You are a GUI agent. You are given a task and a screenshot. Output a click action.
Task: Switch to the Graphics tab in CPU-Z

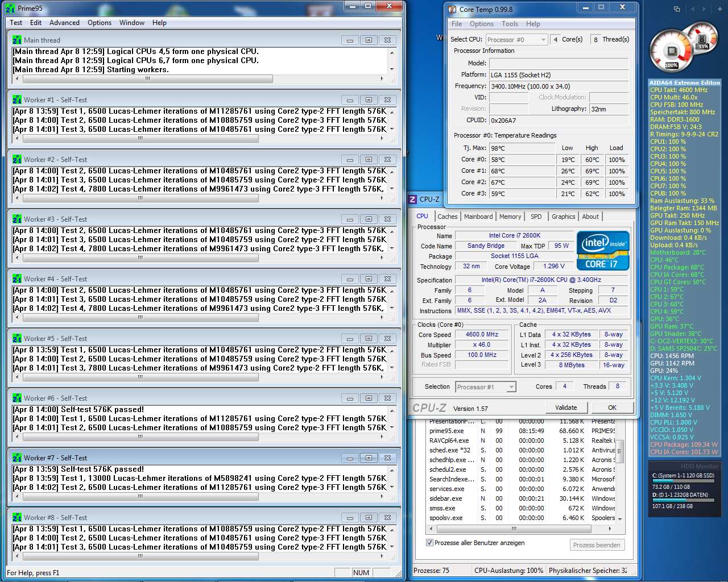[563, 217]
